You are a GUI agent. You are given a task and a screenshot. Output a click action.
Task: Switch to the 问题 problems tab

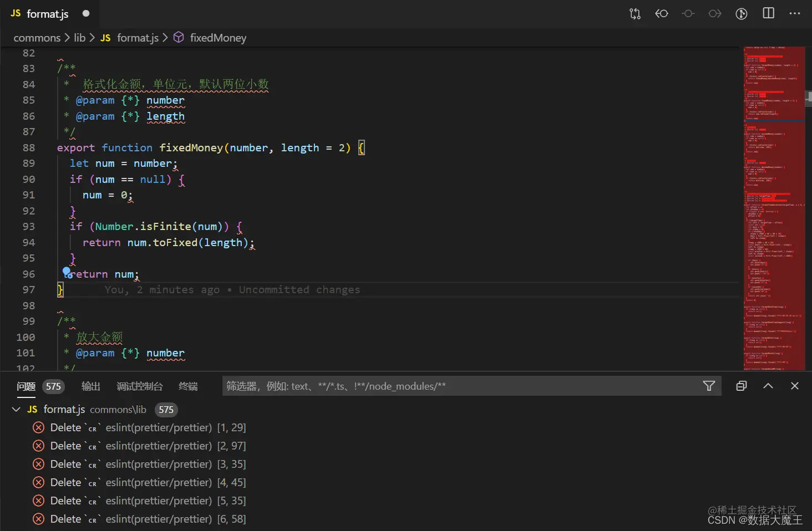click(x=26, y=386)
